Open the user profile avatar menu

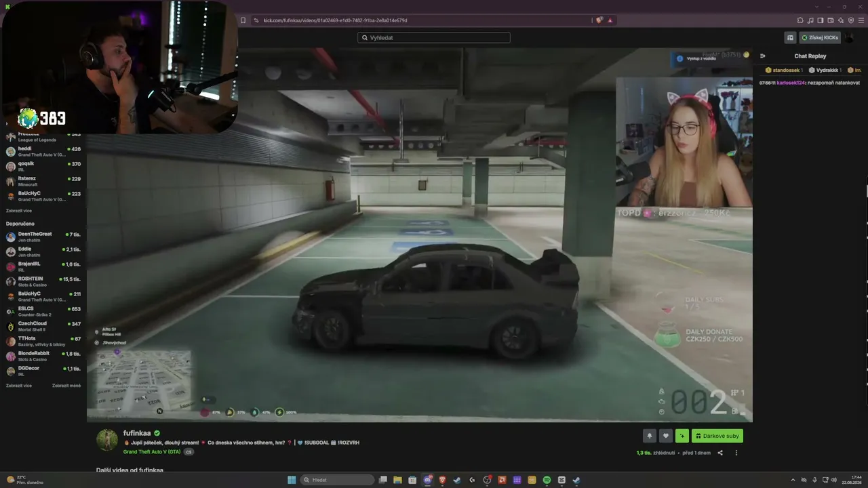849,37
